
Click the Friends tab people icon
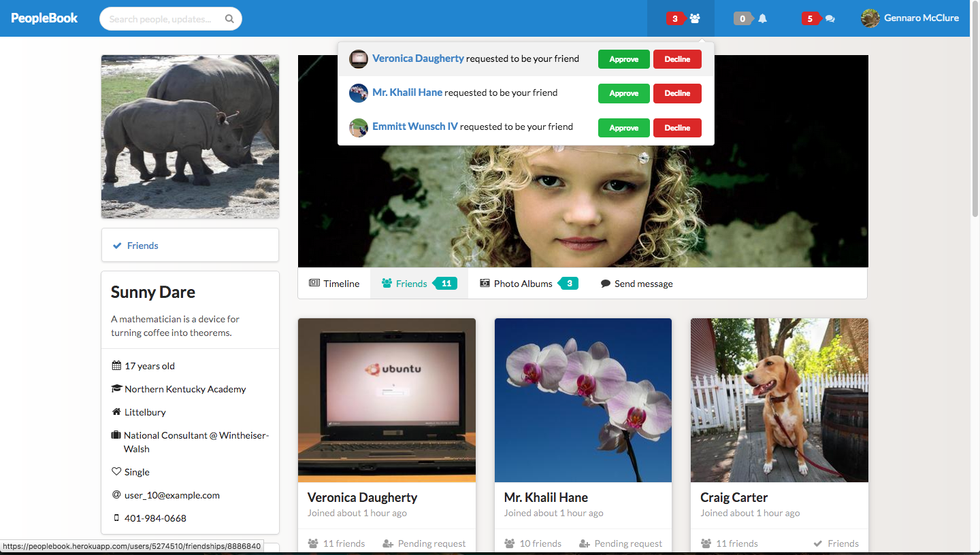click(387, 284)
